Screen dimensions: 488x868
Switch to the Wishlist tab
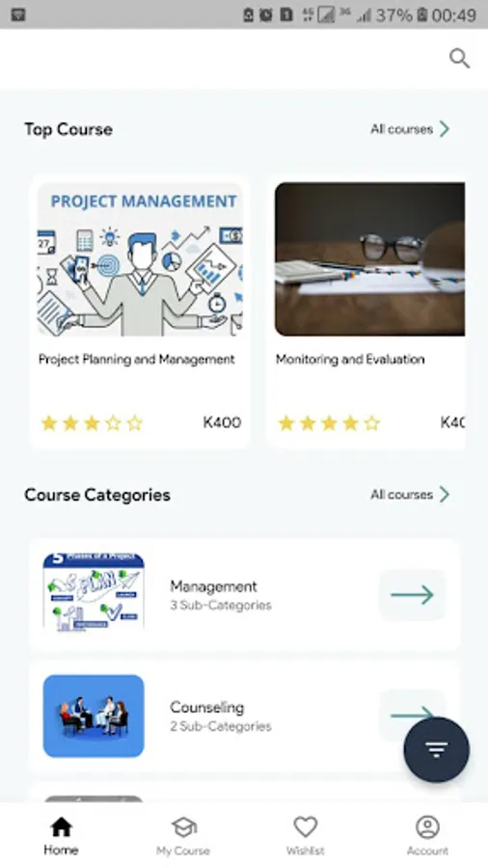click(x=306, y=836)
